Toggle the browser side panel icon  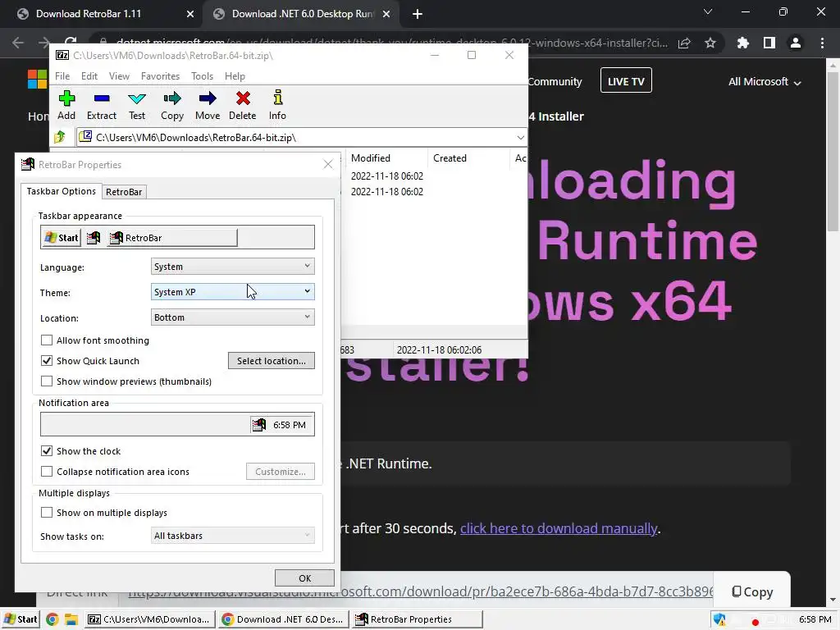pos(769,43)
